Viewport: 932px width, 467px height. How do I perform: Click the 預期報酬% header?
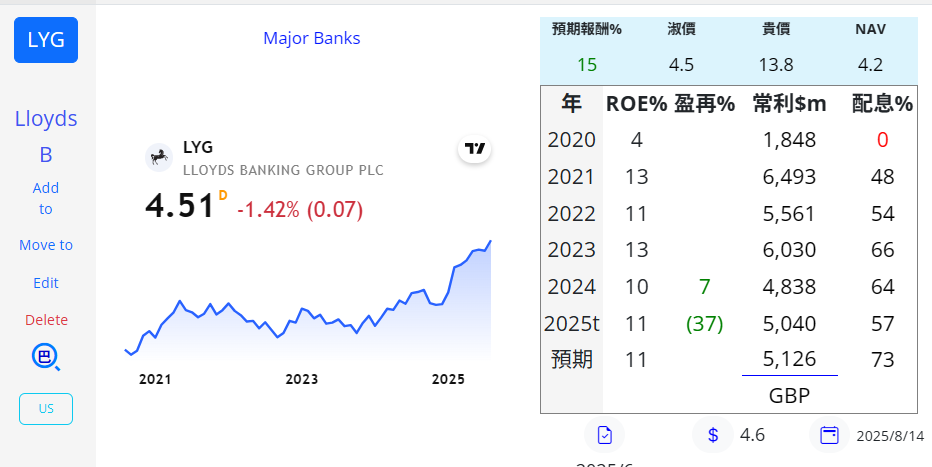pos(587,29)
